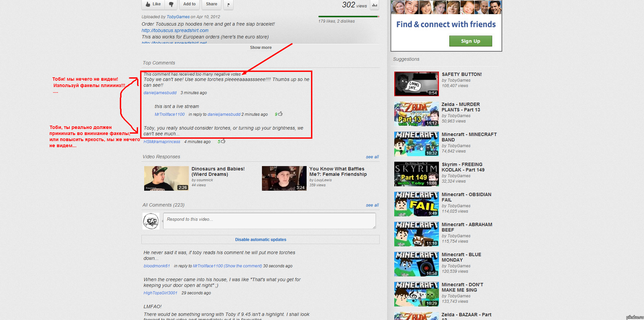Flag the video with the flag icon
Image resolution: width=644 pixels, height=320 pixels.
tap(228, 5)
